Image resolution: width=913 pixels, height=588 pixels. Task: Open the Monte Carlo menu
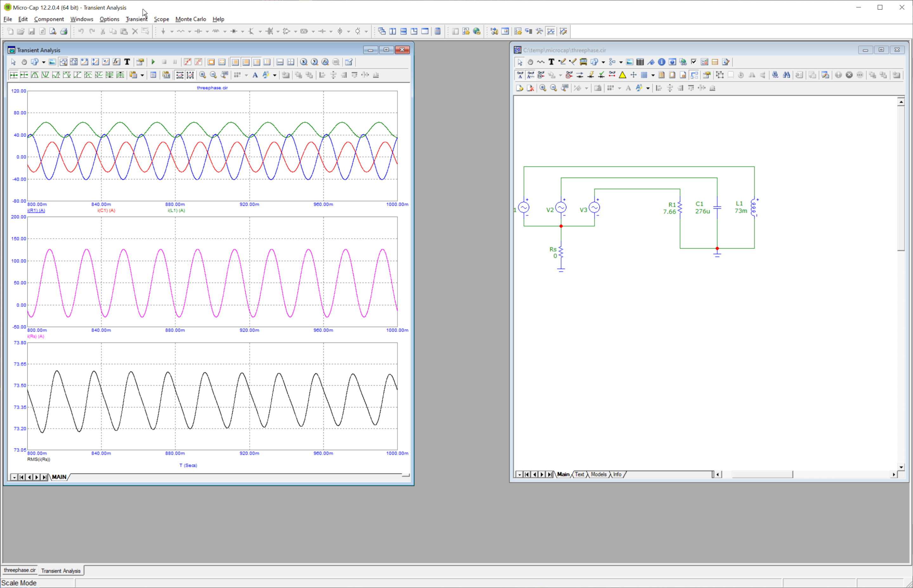click(190, 19)
